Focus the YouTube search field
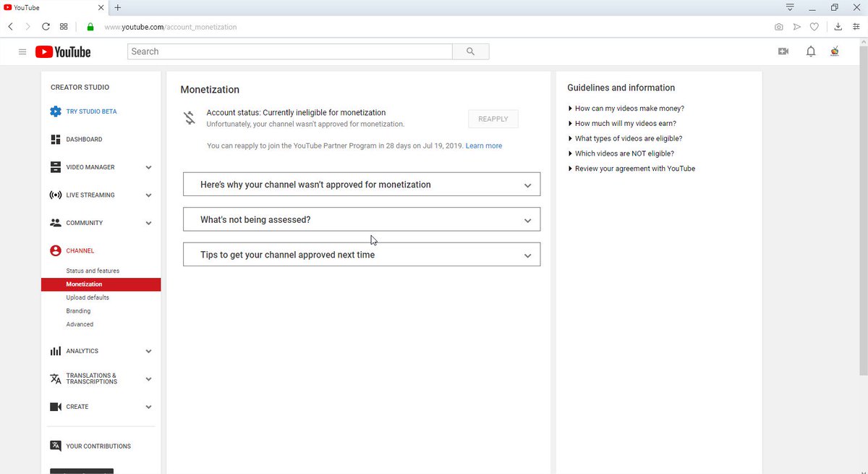Image resolution: width=868 pixels, height=474 pixels. pyautogui.click(x=289, y=51)
